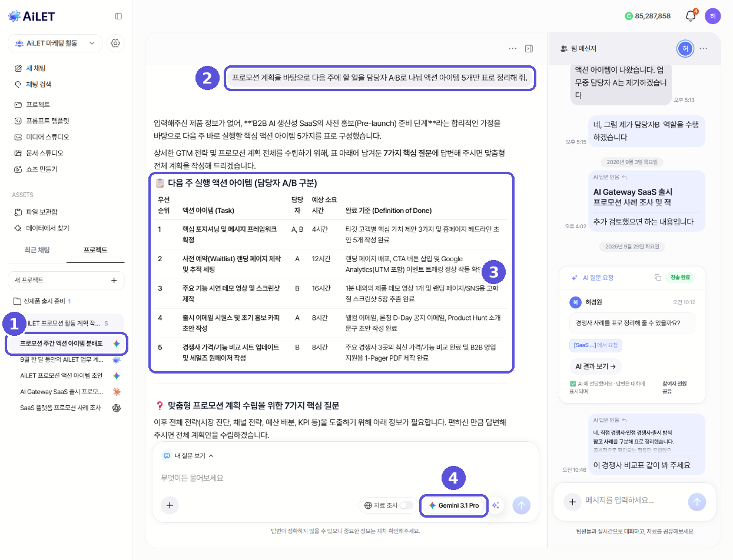Open 쇼츠 만들기

[x=35, y=169]
